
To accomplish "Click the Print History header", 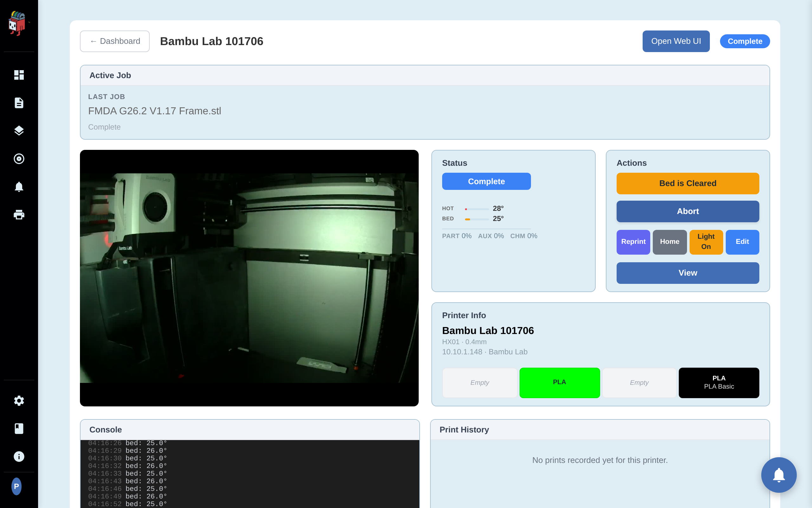I will [x=600, y=430].
